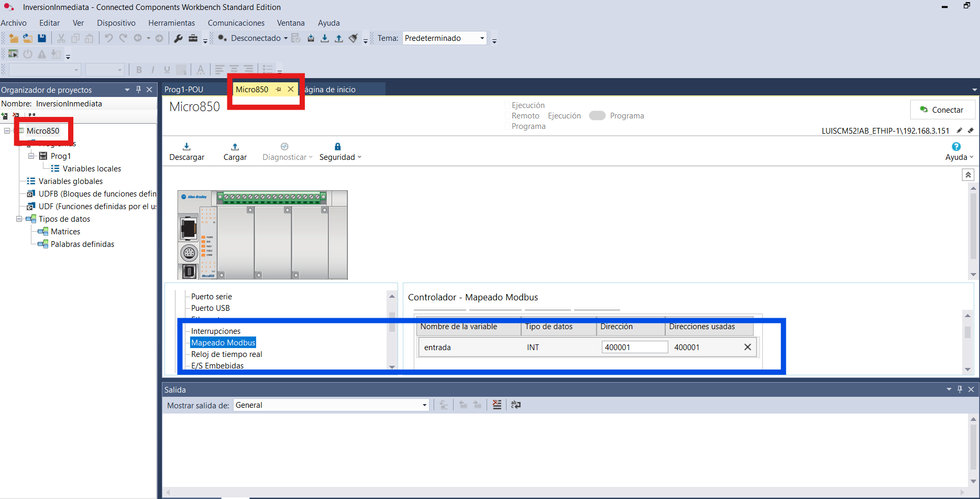Switch to the Prog1-POU tab

tap(184, 90)
